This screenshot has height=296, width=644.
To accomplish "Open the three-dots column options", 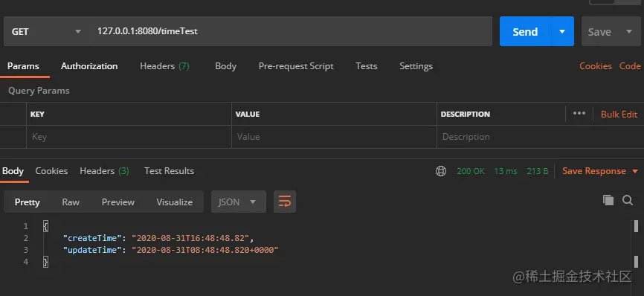I will click(579, 113).
